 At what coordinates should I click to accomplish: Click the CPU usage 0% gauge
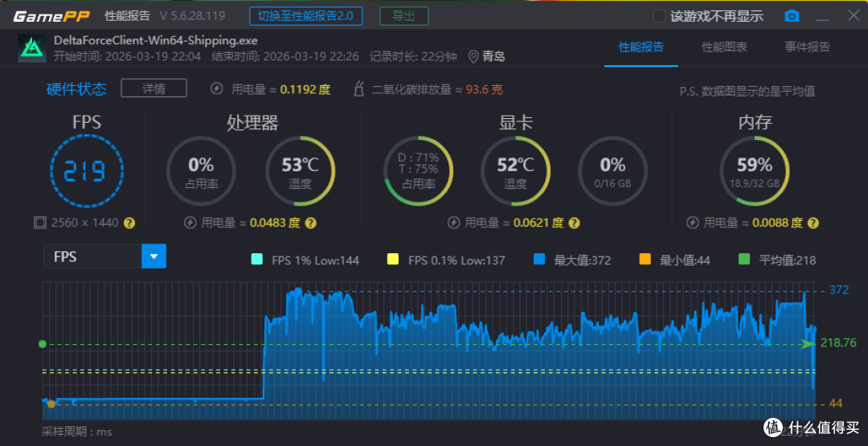pos(201,170)
